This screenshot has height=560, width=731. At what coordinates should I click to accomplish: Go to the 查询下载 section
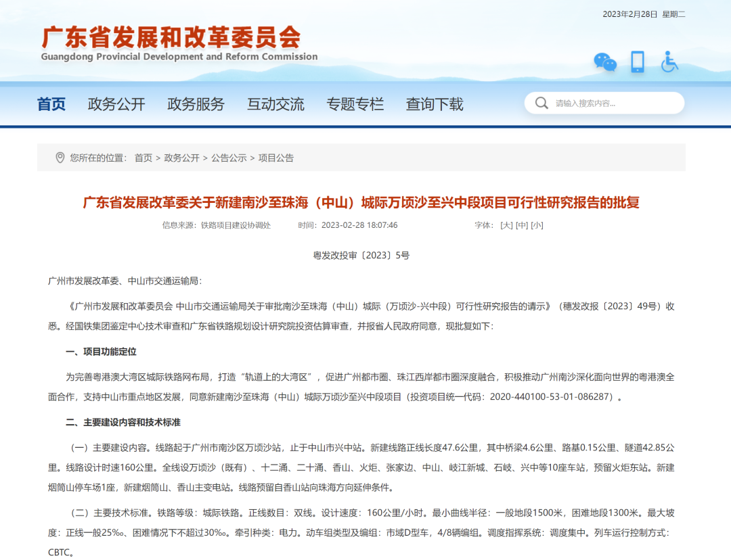pyautogui.click(x=434, y=104)
